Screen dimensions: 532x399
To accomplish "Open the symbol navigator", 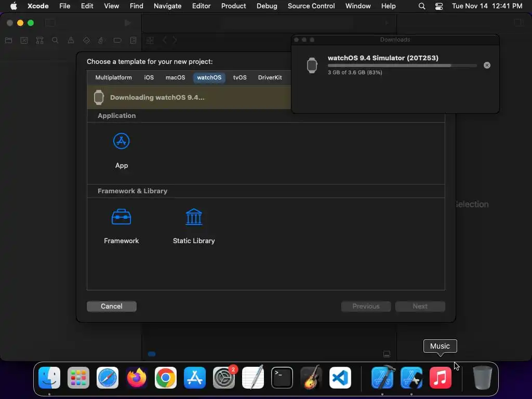I will coord(39,41).
